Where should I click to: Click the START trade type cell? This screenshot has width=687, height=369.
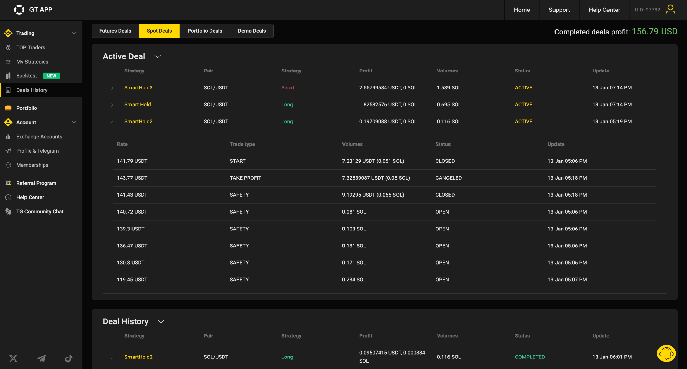(238, 161)
